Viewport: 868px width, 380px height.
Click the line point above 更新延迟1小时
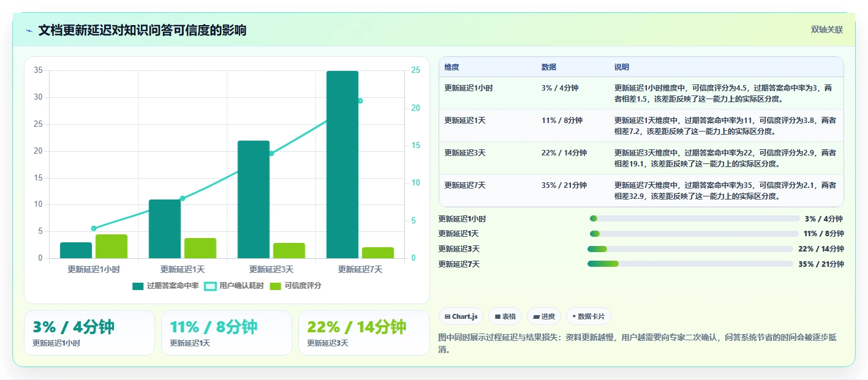coord(94,228)
